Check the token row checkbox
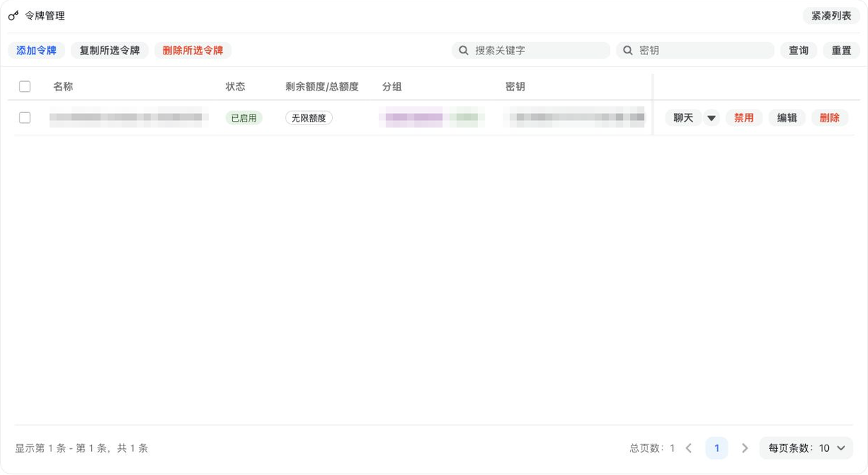This screenshot has width=868, height=475. 25,117
